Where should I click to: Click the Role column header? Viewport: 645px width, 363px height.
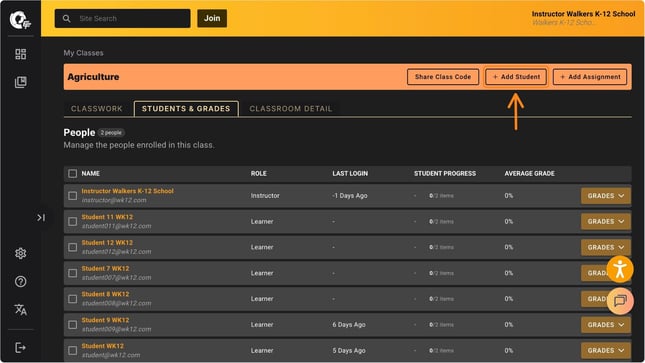coord(259,173)
